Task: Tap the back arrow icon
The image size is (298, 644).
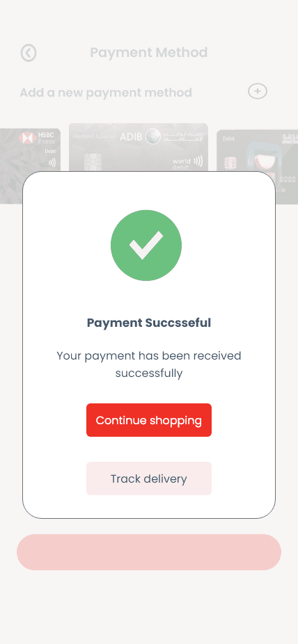Action: [29, 53]
